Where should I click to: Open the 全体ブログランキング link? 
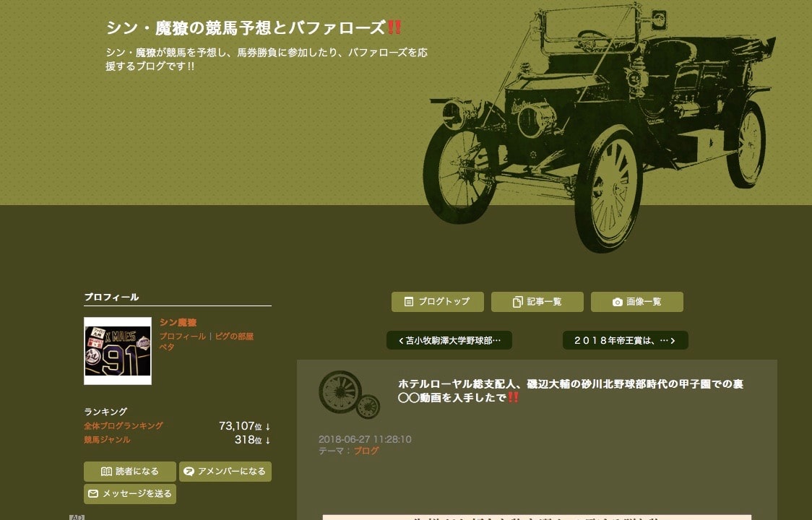pos(124,425)
